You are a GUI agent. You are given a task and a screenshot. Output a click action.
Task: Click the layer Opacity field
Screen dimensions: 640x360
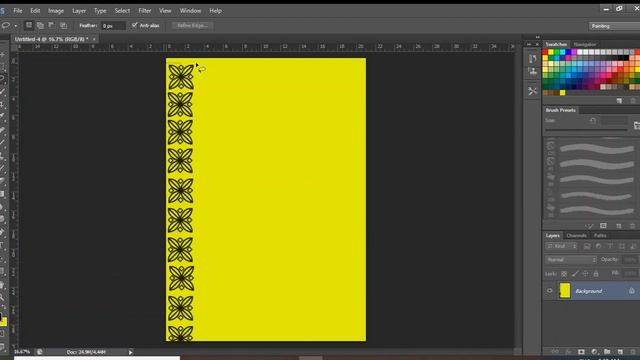(x=630, y=260)
